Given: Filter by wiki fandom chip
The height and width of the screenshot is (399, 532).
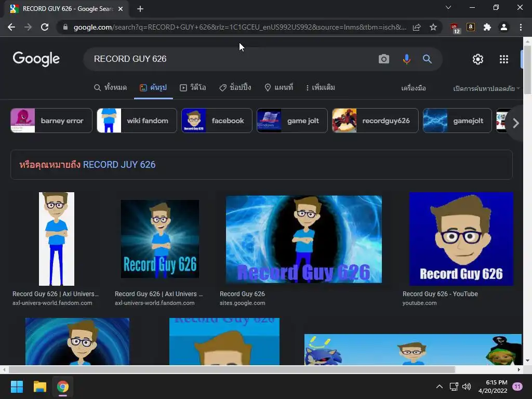Looking at the screenshot, I should pos(137,121).
